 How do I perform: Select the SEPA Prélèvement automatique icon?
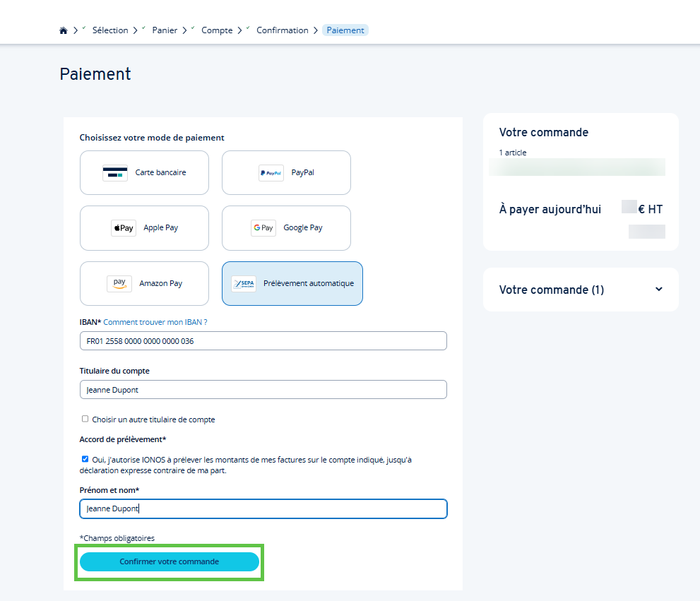244,284
